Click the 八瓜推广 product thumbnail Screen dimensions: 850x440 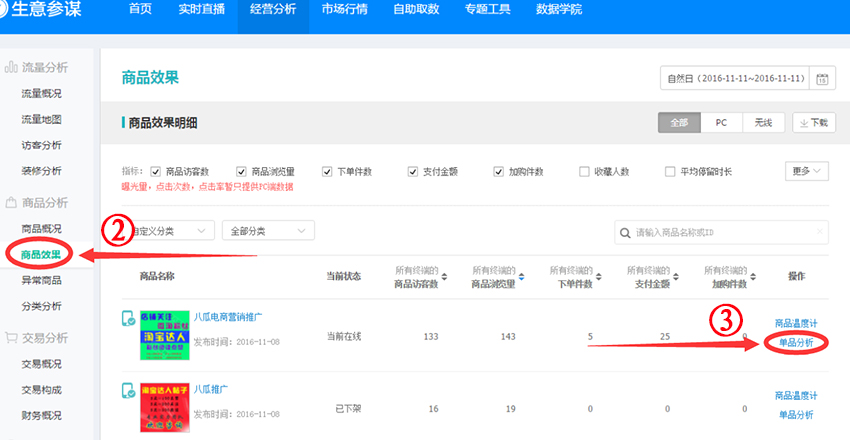[x=165, y=407]
